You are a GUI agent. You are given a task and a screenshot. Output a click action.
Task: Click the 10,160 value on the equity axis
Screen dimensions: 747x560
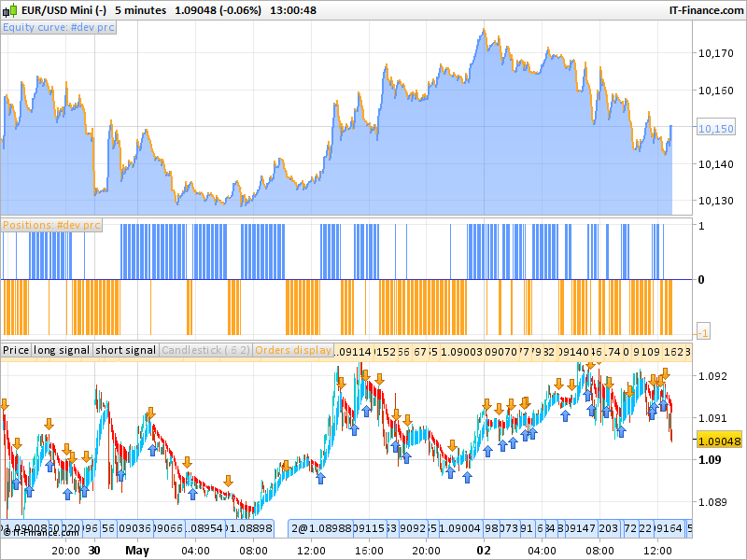716,91
